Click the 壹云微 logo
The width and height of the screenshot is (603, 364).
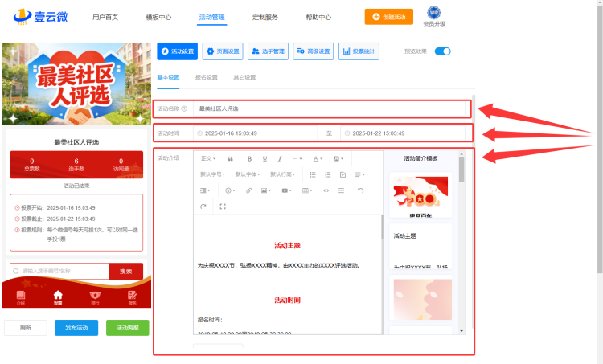click(40, 17)
